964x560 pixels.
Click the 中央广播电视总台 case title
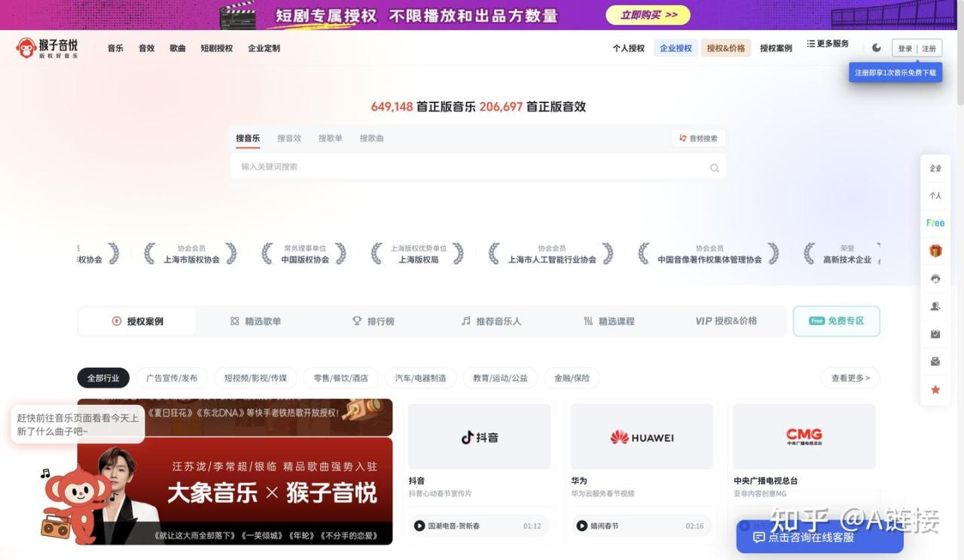pyautogui.click(x=765, y=480)
